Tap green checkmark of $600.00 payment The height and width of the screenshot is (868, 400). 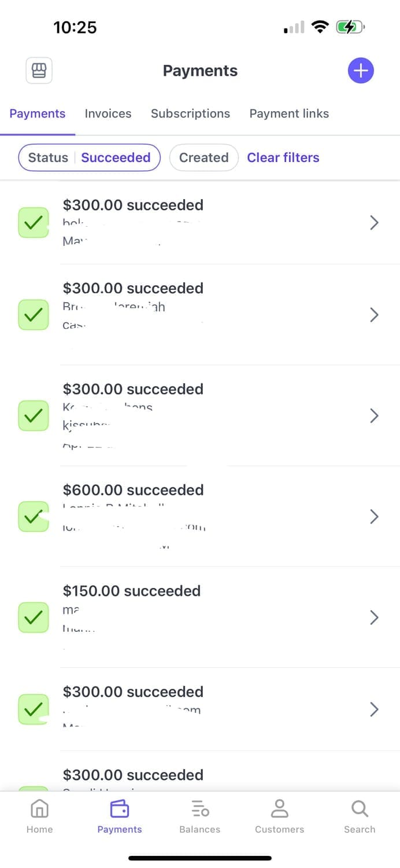pyautogui.click(x=34, y=516)
